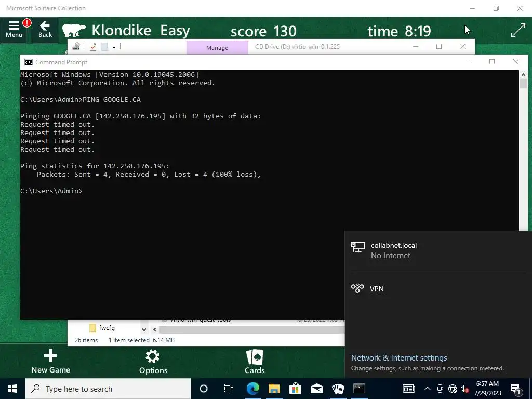Launch Microsoft Edge from taskbar
532x399 pixels.
[253, 389]
